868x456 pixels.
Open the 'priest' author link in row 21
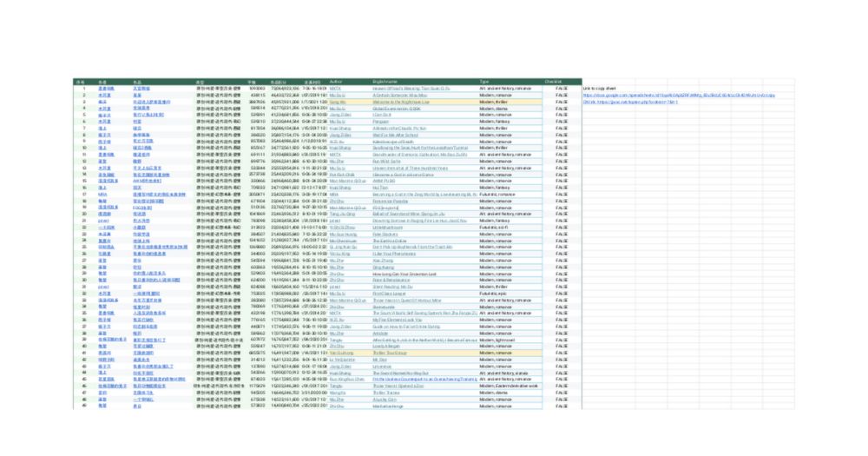(x=335, y=221)
